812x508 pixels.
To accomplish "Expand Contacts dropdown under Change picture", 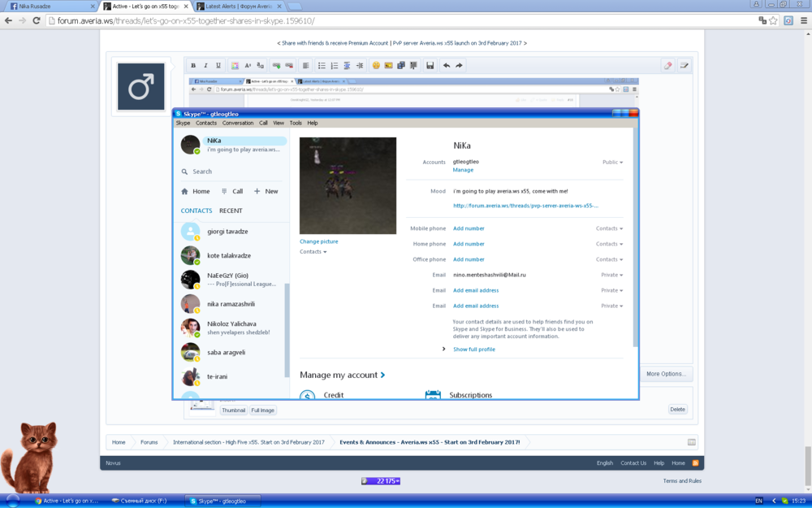I will [313, 252].
